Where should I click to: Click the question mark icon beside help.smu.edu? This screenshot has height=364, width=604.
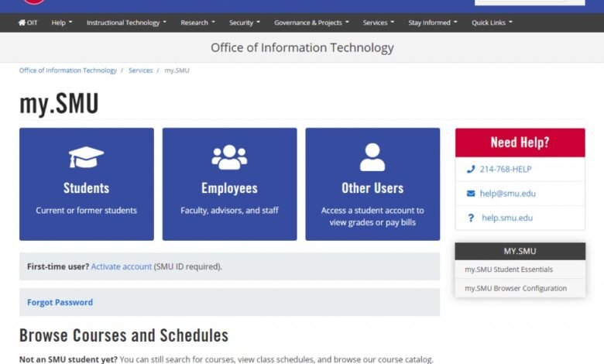(x=470, y=218)
